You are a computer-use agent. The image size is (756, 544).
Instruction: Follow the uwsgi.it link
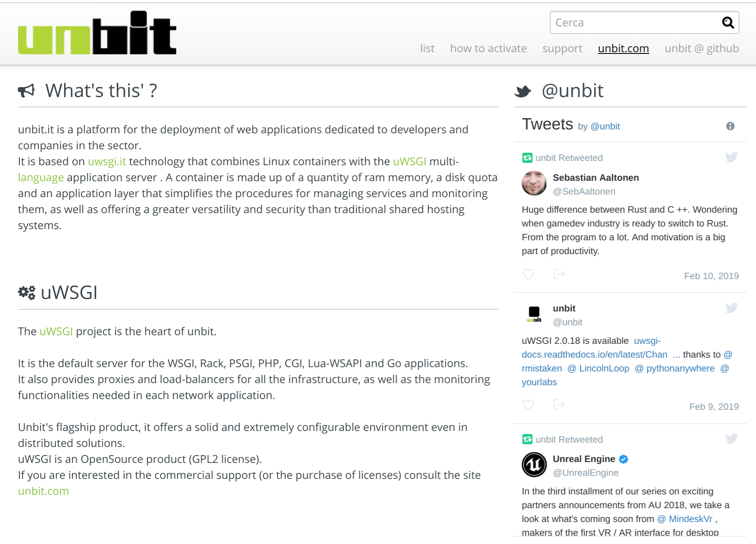(x=107, y=161)
